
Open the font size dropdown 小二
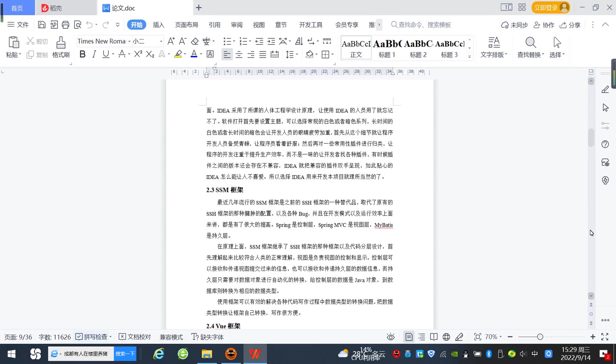point(161,41)
